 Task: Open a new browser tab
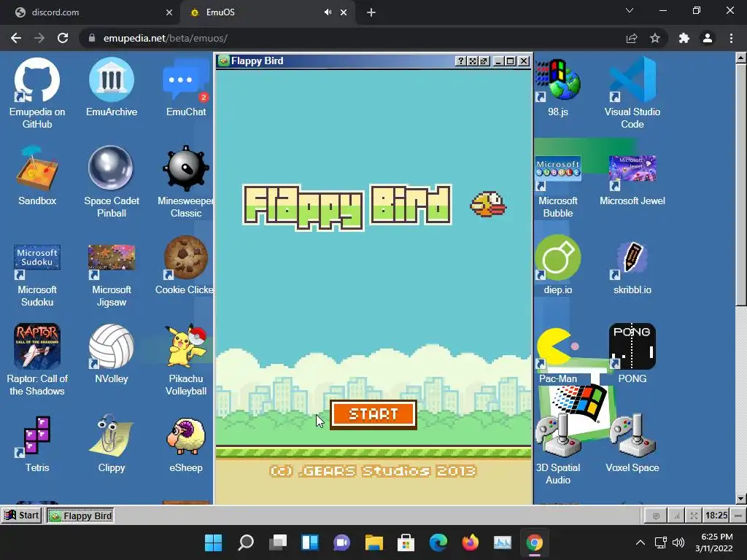371,12
